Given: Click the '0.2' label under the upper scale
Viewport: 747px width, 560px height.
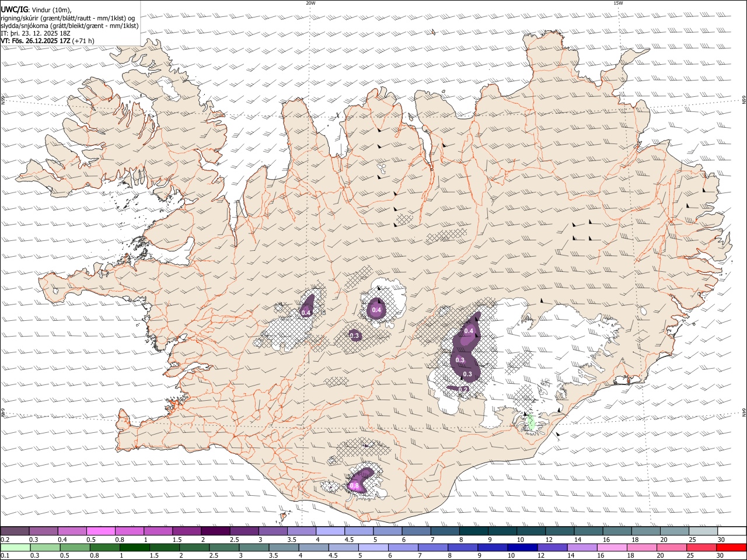Looking at the screenshot, I should tap(4, 540).
